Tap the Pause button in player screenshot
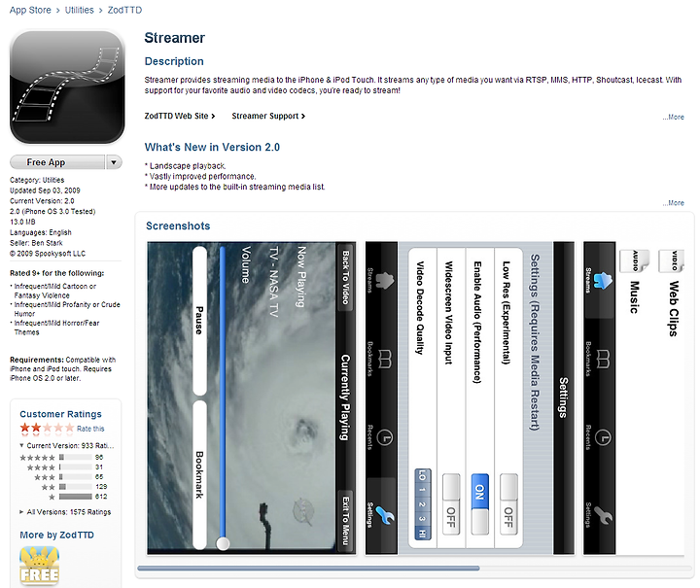Image resolution: width=700 pixels, height=588 pixels. (199, 321)
